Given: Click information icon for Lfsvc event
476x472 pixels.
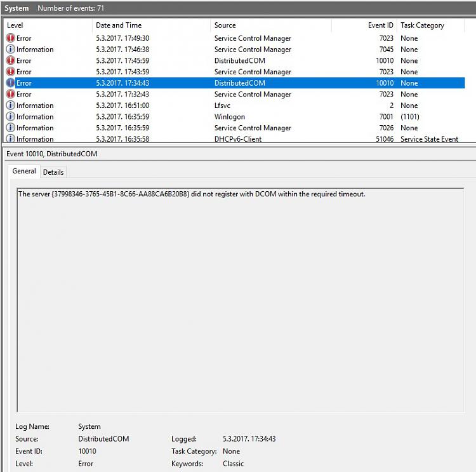Looking at the screenshot, I should coord(10,105).
